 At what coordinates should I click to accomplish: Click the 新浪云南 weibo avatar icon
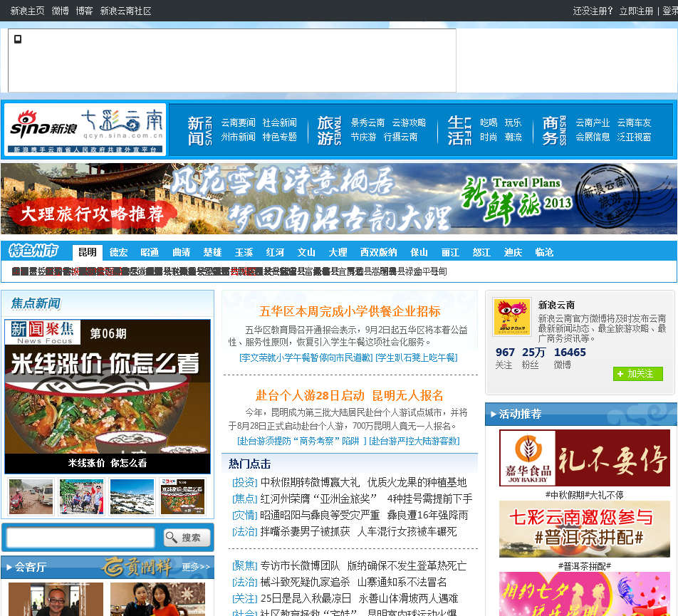pyautogui.click(x=512, y=317)
